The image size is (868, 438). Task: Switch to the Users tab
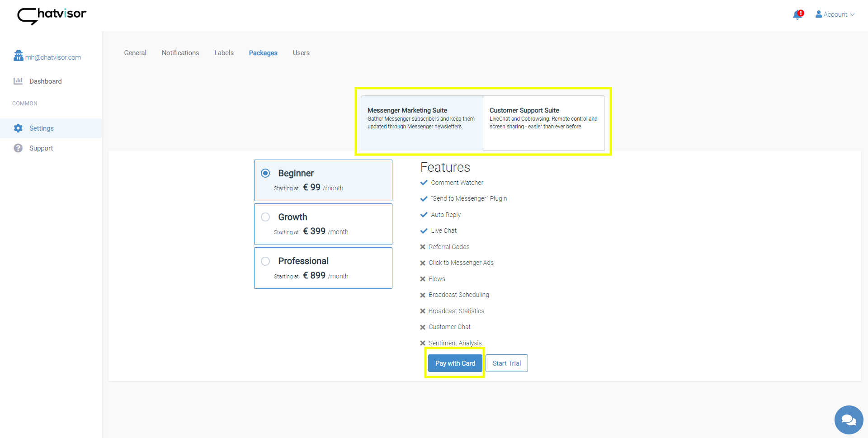[301, 53]
